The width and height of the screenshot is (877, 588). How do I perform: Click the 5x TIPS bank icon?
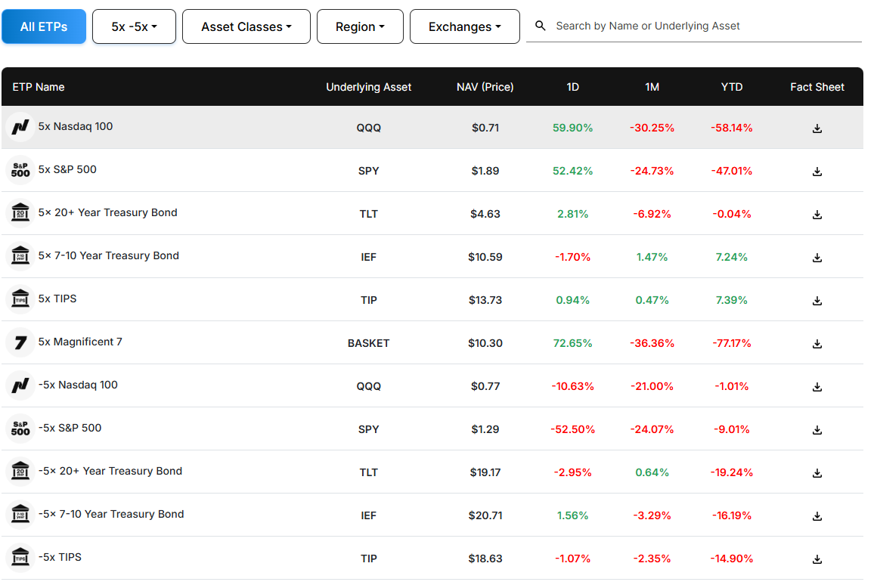(20, 299)
